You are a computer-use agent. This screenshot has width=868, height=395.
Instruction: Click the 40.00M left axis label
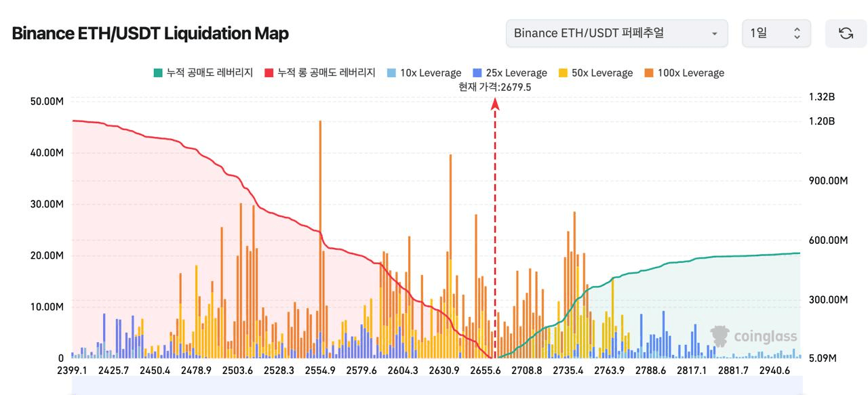point(47,153)
